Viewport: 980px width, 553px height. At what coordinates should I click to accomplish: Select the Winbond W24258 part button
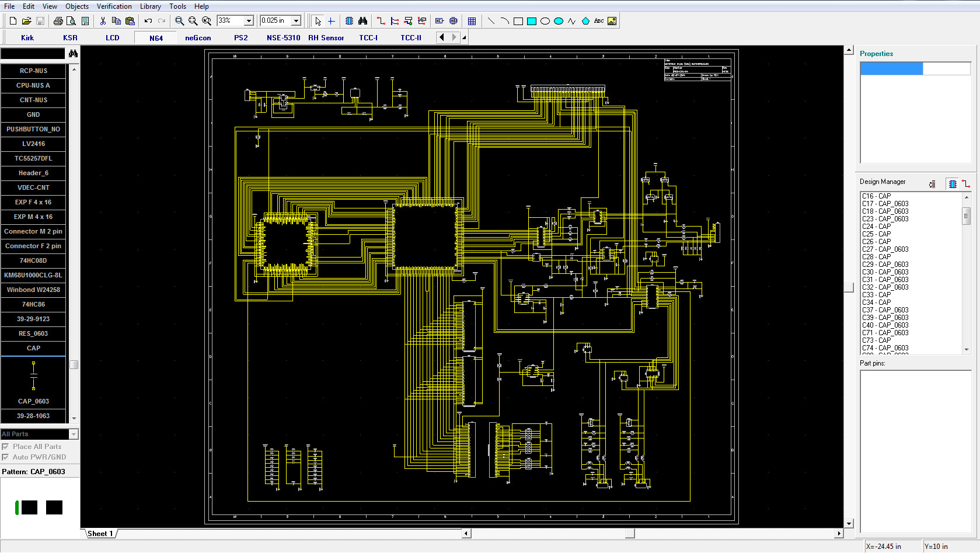pyautogui.click(x=33, y=290)
